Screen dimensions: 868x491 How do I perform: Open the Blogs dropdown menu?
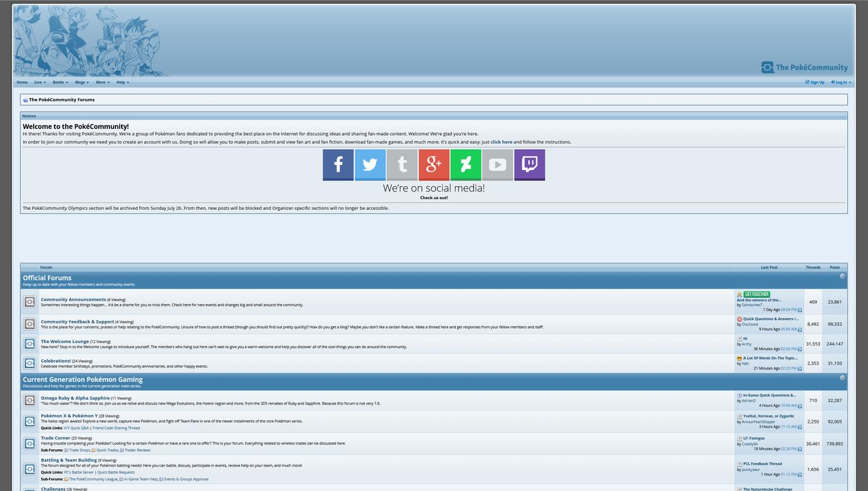pos(82,82)
